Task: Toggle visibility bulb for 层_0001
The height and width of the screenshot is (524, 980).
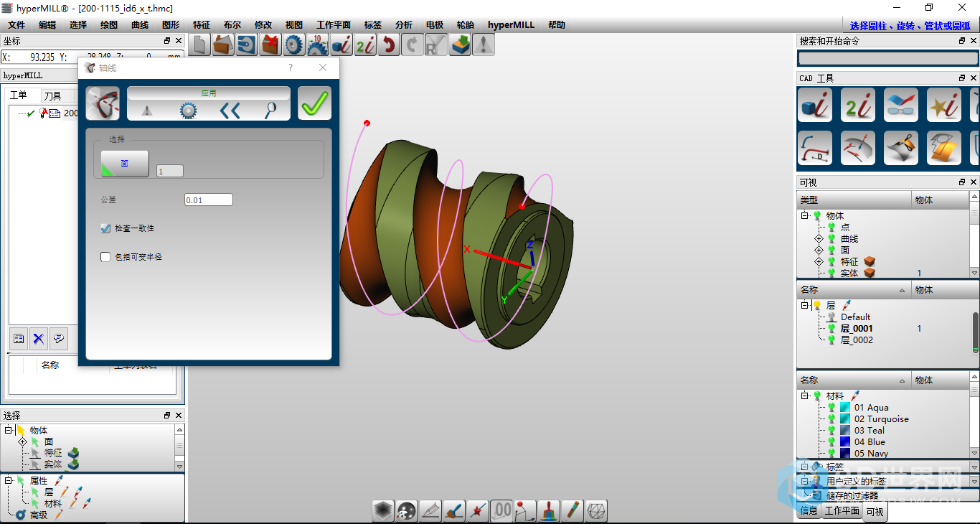Action: coord(831,329)
